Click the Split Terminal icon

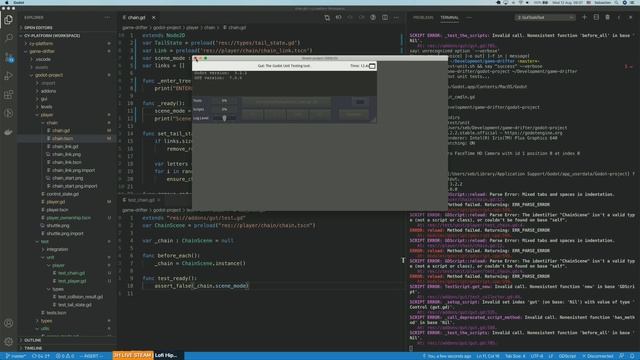click(x=596, y=18)
